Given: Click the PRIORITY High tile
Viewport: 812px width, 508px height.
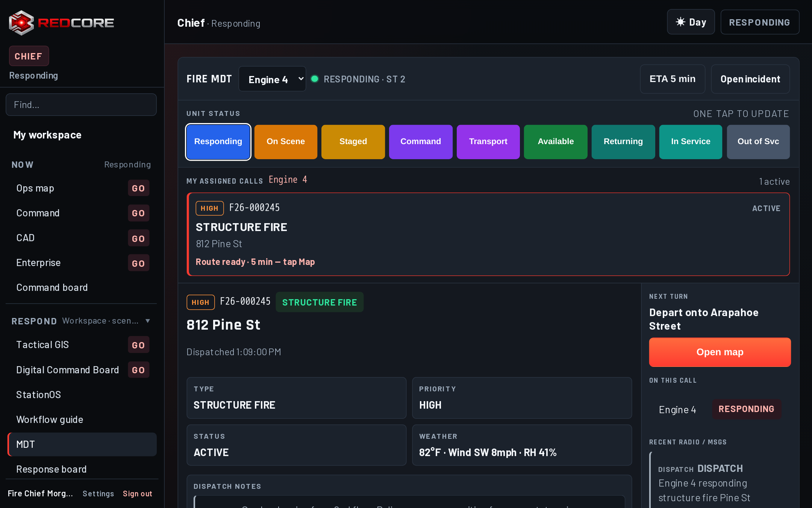Looking at the screenshot, I should pos(522,398).
